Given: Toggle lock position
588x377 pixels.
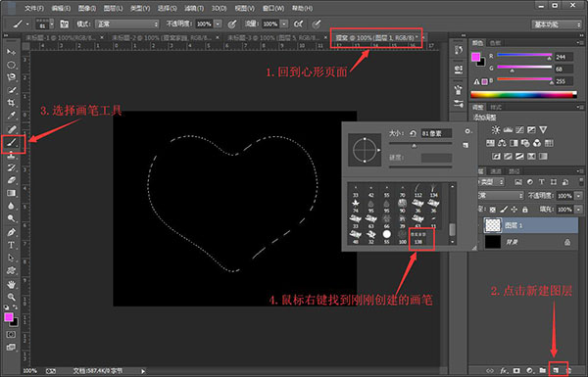Looking at the screenshot, I should pyautogui.click(x=514, y=210).
